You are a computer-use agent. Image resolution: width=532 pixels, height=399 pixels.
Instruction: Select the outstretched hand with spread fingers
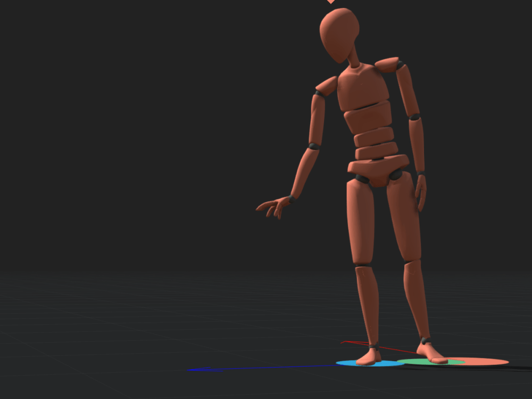(273, 206)
